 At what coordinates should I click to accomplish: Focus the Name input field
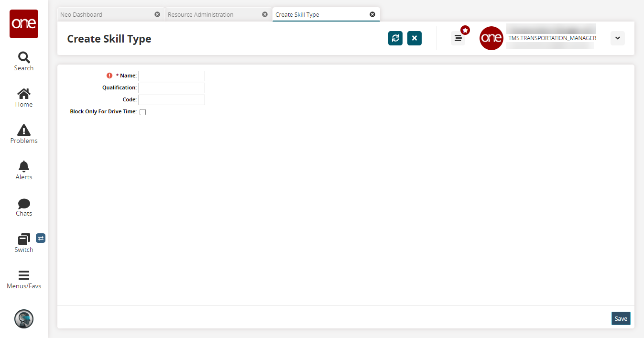tap(172, 76)
